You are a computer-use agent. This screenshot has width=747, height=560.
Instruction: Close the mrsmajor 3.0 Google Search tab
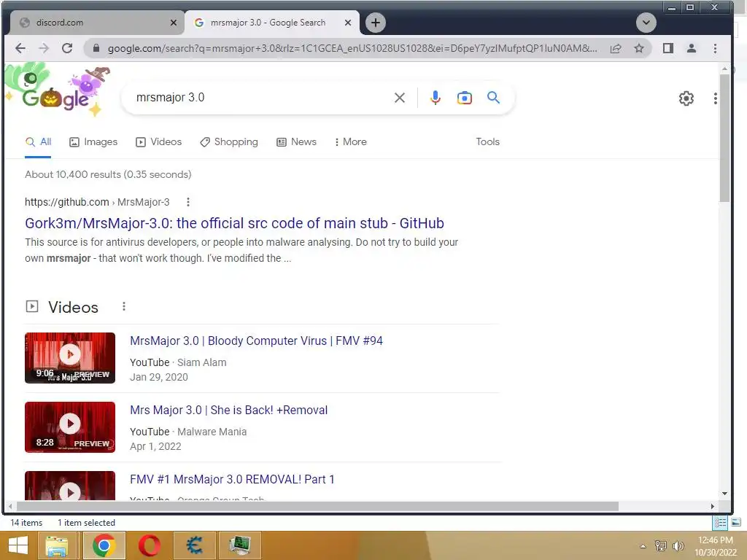click(348, 23)
